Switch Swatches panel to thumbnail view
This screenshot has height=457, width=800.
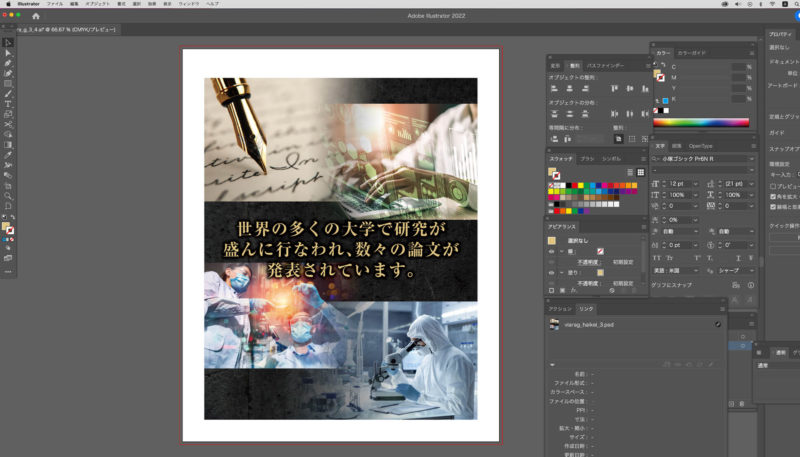pos(640,172)
